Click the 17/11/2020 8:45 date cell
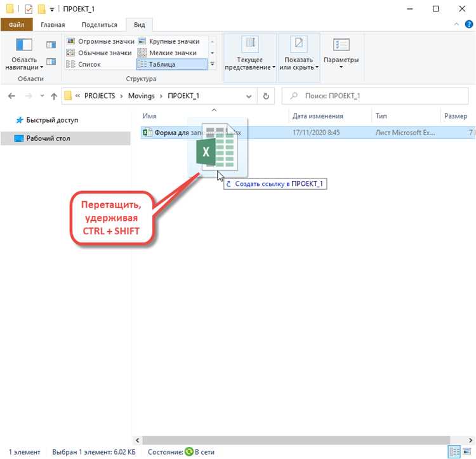 (x=316, y=133)
